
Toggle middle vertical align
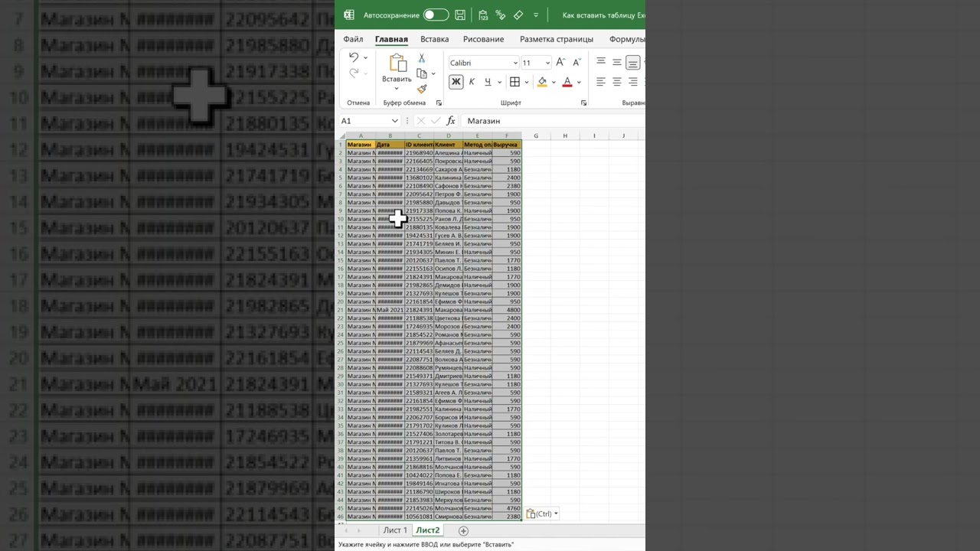pos(617,62)
